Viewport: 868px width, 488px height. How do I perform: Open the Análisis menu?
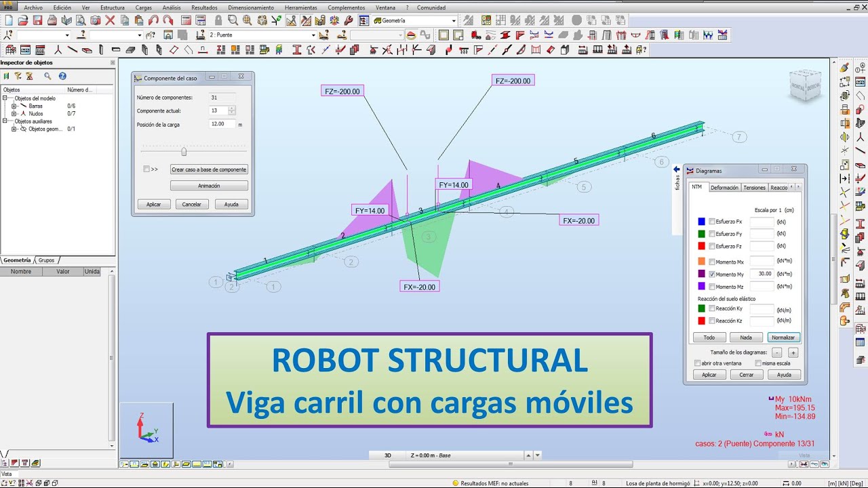[x=172, y=7]
